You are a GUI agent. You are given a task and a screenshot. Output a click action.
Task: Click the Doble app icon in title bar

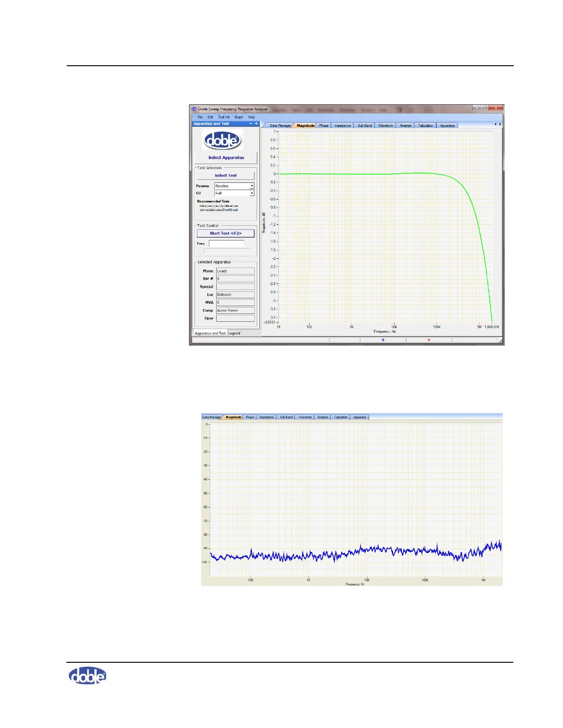click(194, 109)
